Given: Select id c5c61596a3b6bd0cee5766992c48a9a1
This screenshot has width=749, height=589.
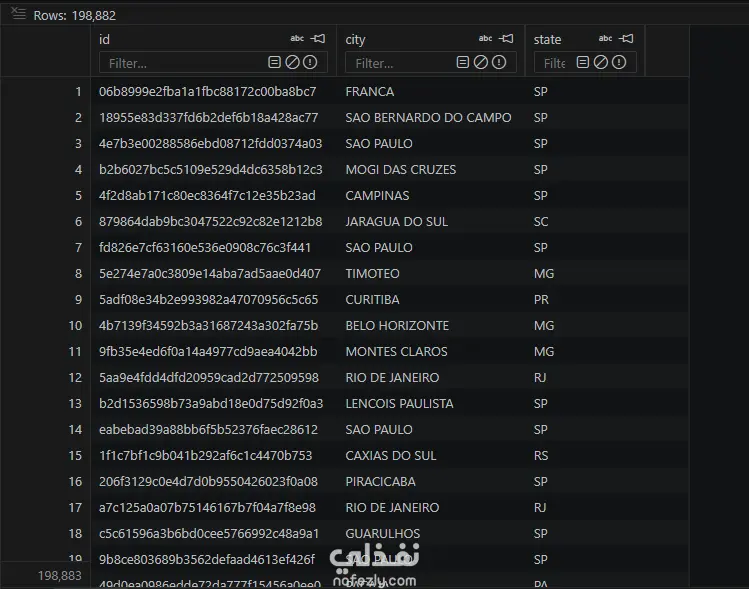Looking at the screenshot, I should [x=209, y=534].
